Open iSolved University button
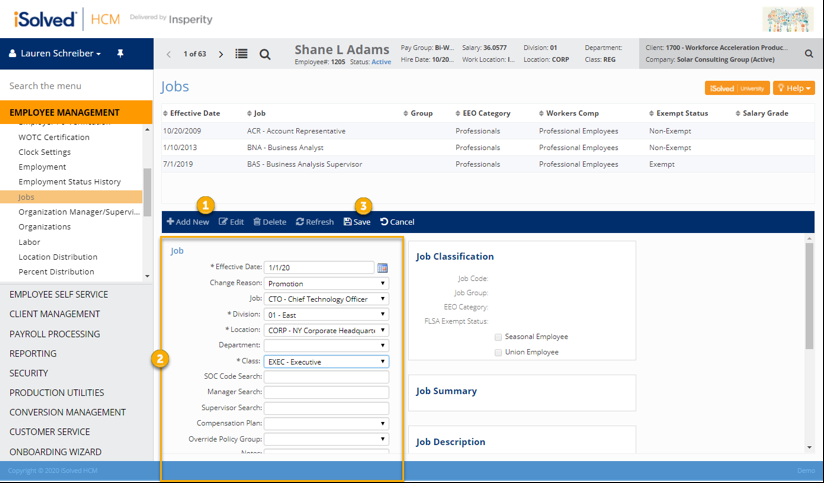This screenshot has height=483, width=824. tap(737, 88)
